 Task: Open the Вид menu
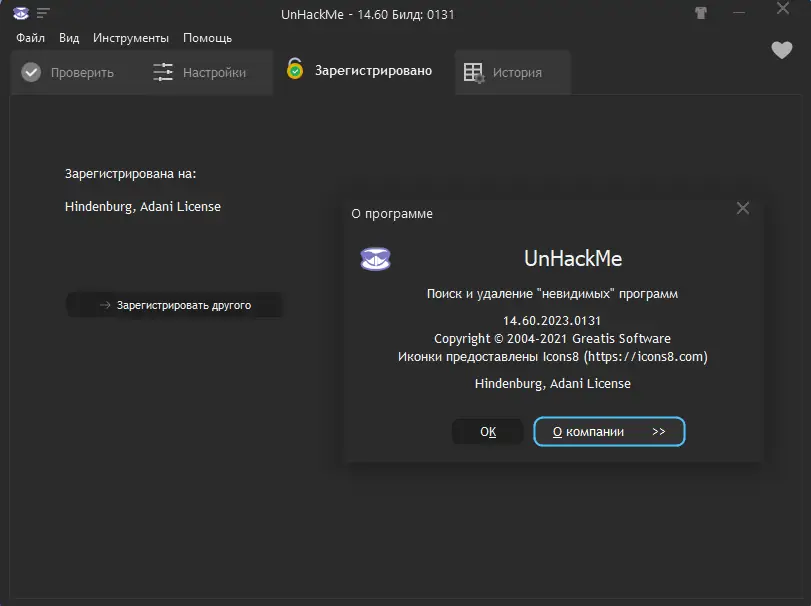[68, 37]
